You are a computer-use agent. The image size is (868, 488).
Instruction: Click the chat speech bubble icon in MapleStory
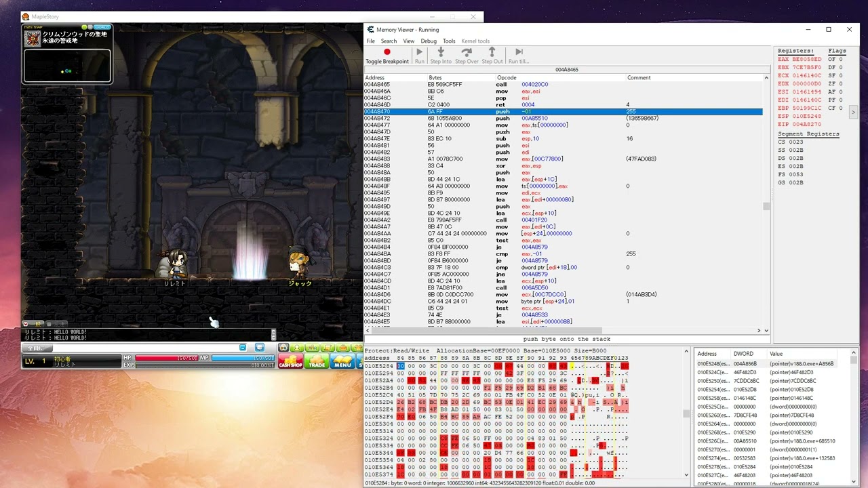coord(260,348)
